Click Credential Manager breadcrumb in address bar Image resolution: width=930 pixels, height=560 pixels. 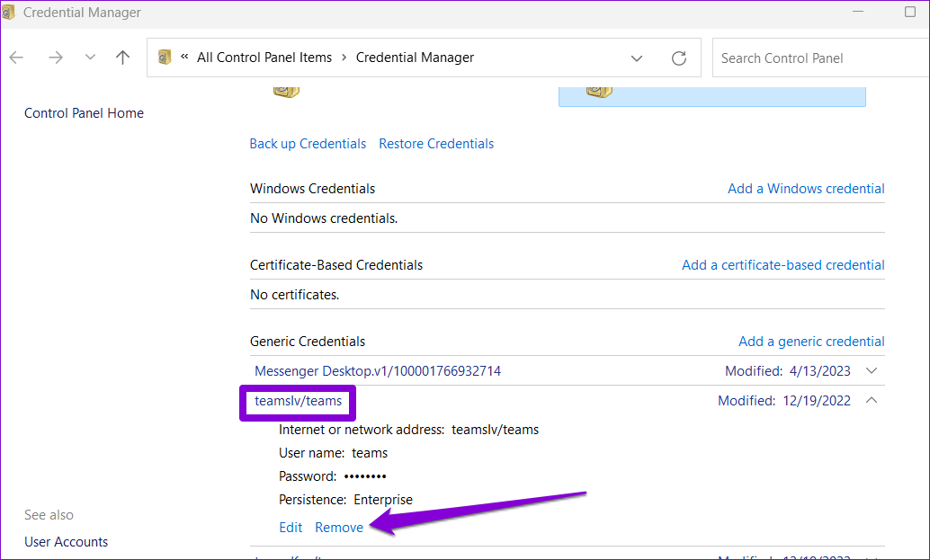(x=416, y=58)
